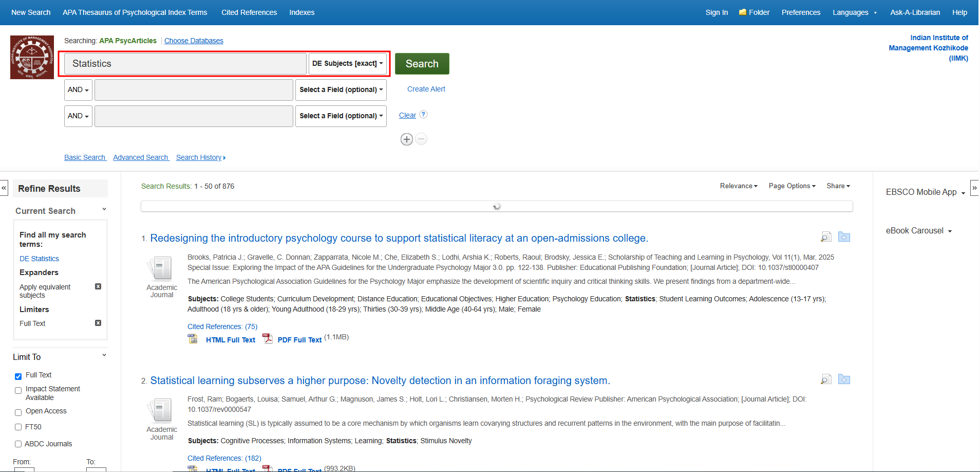Check the ABDC Journals option
The height and width of the screenshot is (472, 980).
tap(18, 444)
